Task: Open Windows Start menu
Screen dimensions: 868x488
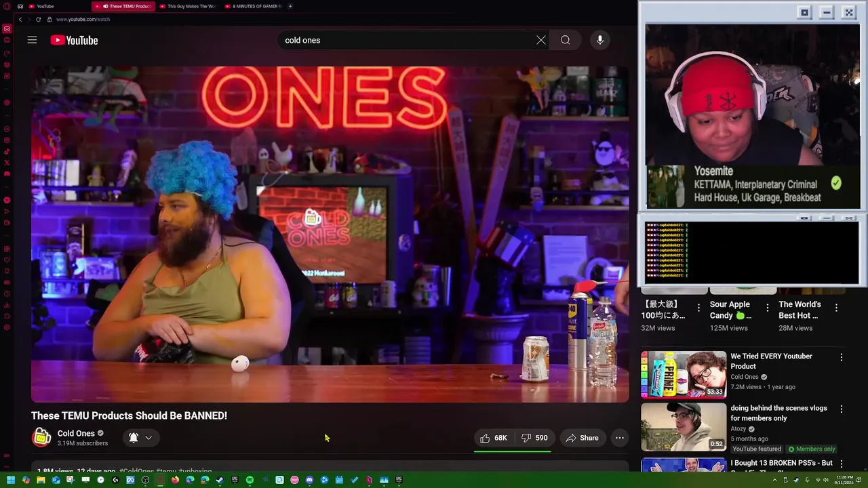Action: click(x=11, y=480)
